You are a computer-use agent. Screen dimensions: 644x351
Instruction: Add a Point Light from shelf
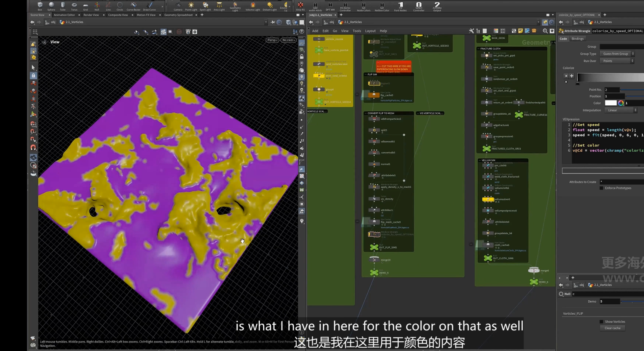[x=191, y=6]
